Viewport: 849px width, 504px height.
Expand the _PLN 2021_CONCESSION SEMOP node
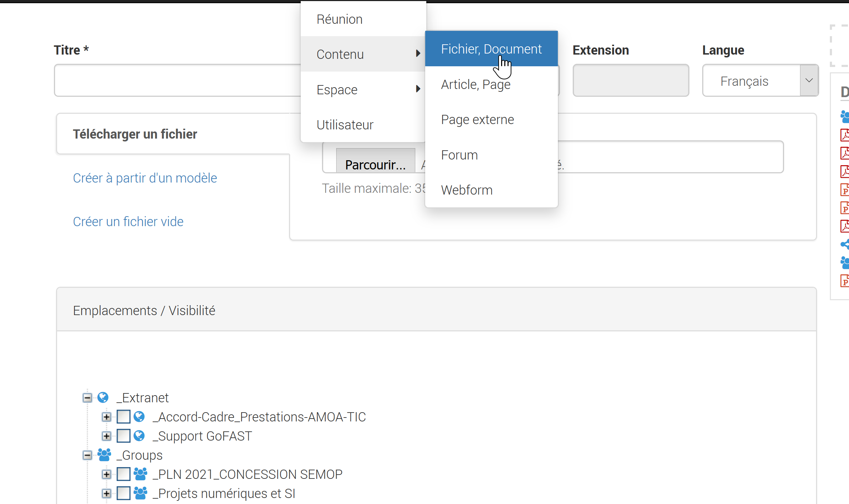click(x=106, y=474)
